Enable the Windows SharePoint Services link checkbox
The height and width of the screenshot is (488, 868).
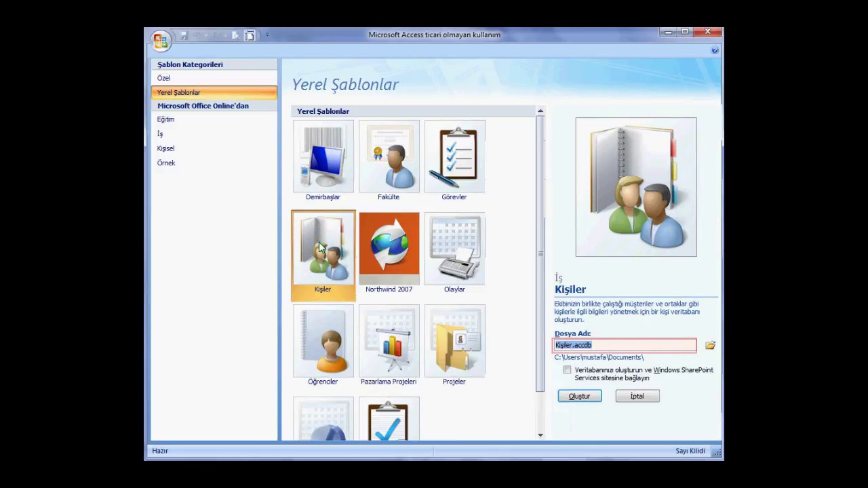click(567, 370)
